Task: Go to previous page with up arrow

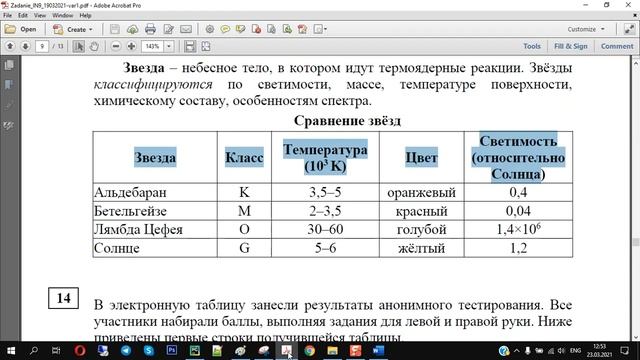Action: tap(10, 46)
